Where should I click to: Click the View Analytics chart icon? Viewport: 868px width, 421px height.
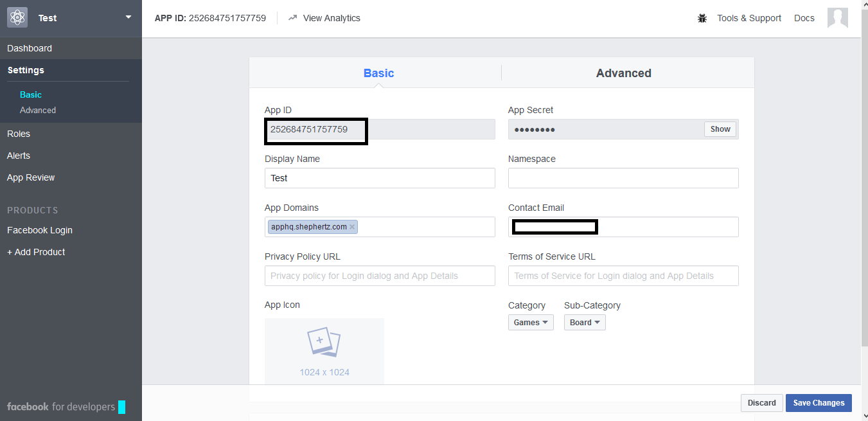[293, 18]
